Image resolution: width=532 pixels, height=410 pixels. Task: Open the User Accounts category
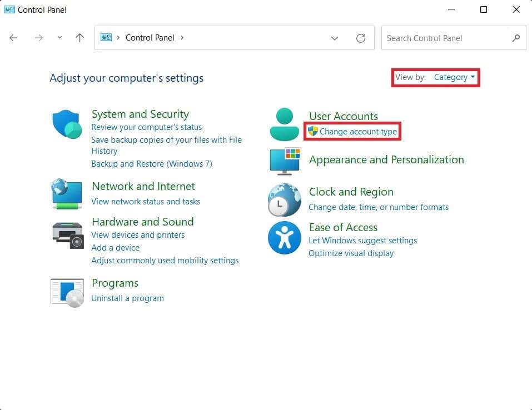tap(344, 116)
